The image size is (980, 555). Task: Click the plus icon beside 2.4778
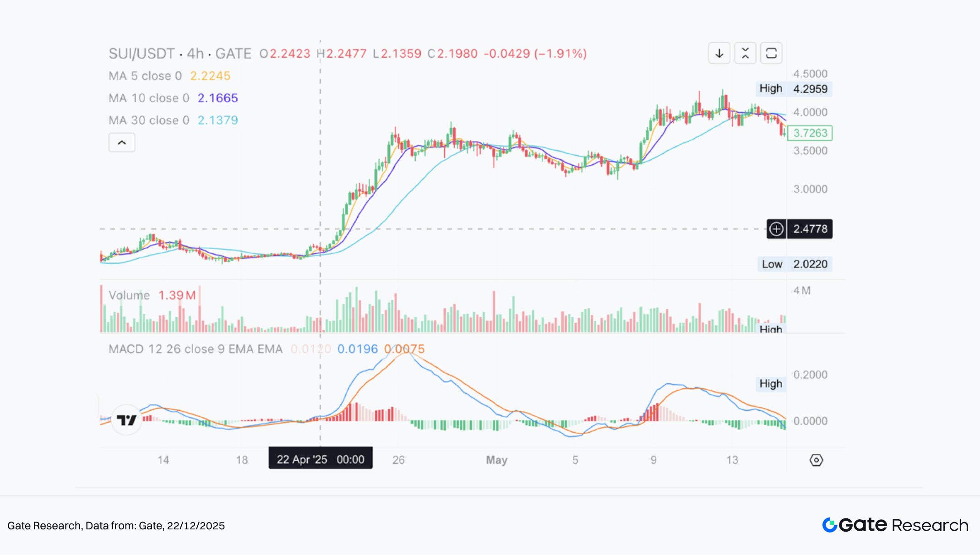pos(776,229)
